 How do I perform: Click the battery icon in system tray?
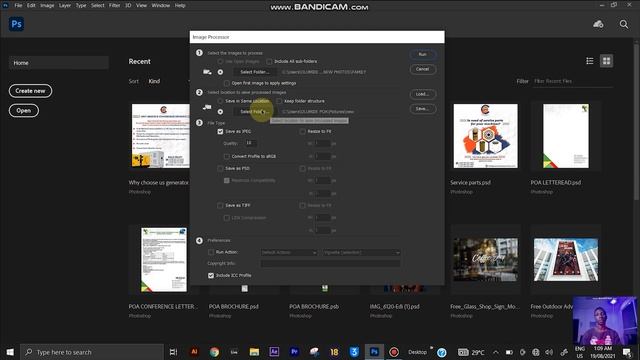tap(509, 352)
